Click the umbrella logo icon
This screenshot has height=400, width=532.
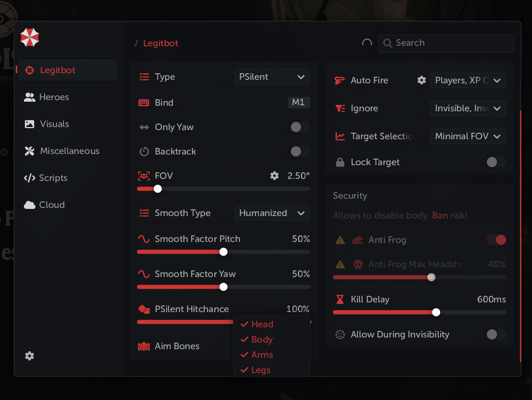click(29, 38)
